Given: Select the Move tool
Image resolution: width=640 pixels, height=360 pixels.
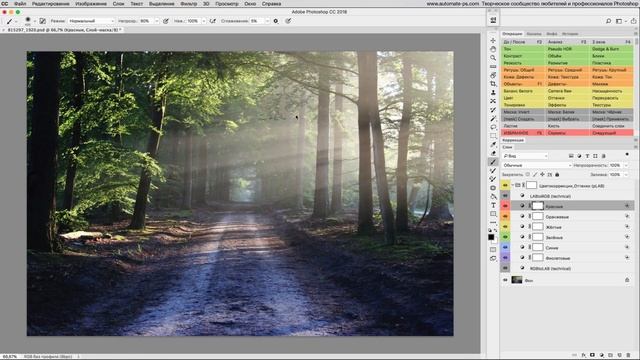Looking at the screenshot, I should tap(493, 40).
